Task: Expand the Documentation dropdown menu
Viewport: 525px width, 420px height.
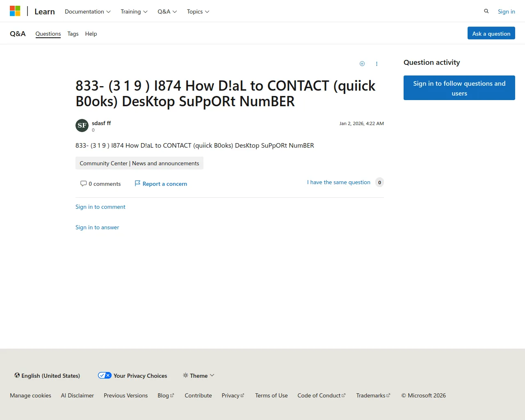Action: (87, 11)
